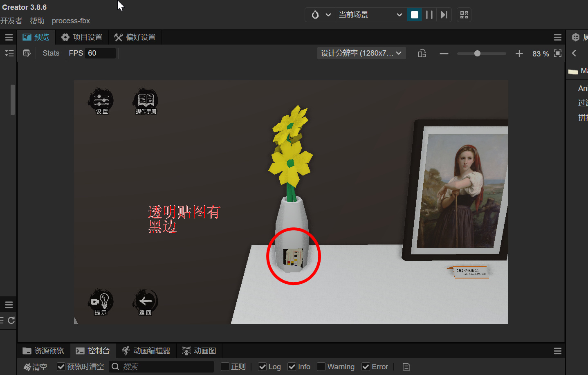
Task: Open the 开发者 menu
Action: 11,21
